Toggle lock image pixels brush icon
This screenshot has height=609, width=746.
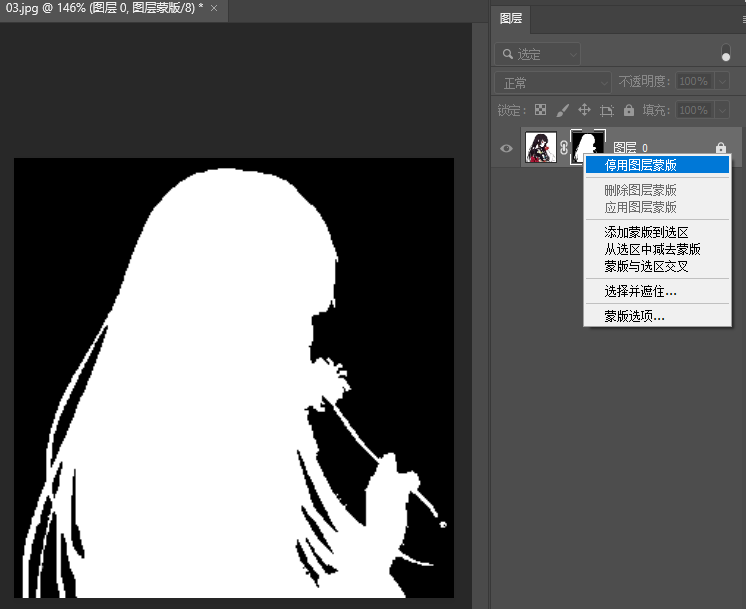pos(562,110)
